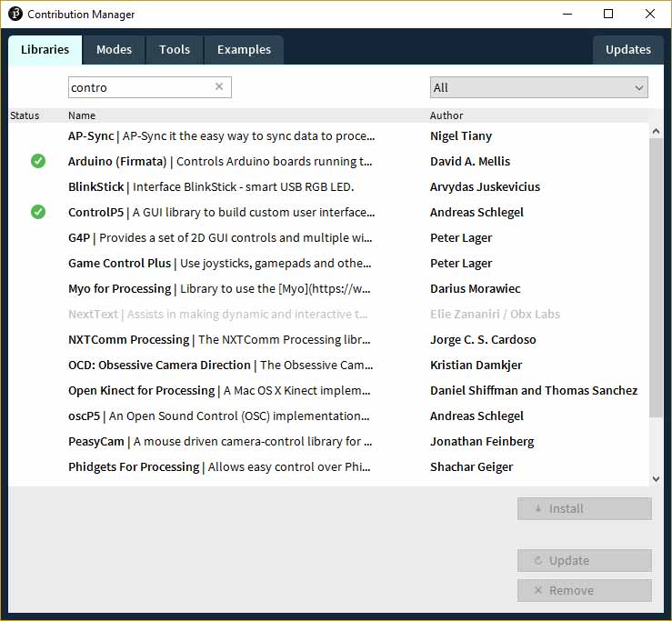
Task: Click the scroll down arrow of the list
Action: [656, 479]
